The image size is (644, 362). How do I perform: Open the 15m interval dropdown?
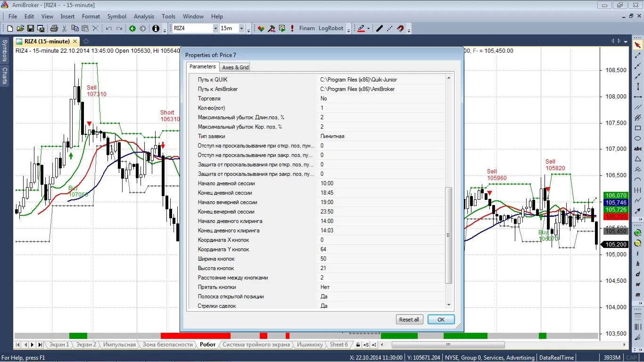(x=241, y=28)
